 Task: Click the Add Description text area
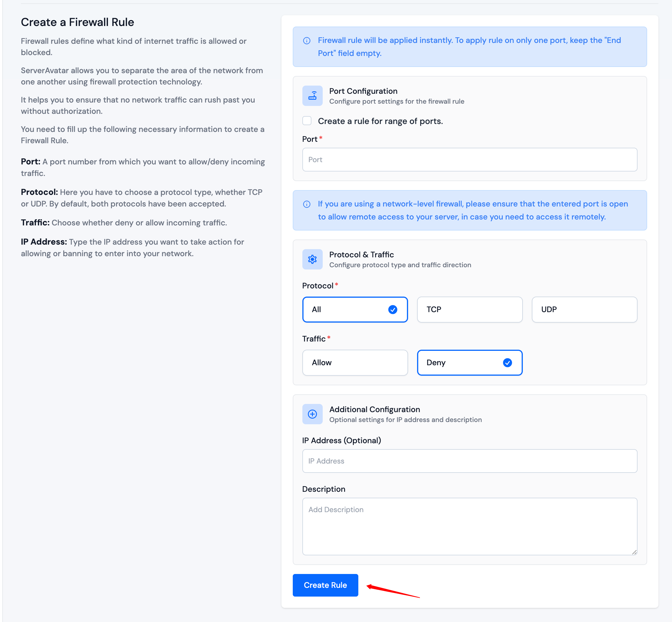tap(469, 526)
